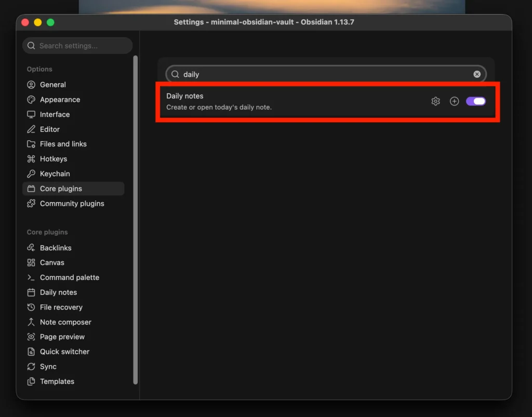This screenshot has width=532, height=417.
Task: Click 'Create or open today's daily note.' text
Action: pyautogui.click(x=219, y=107)
